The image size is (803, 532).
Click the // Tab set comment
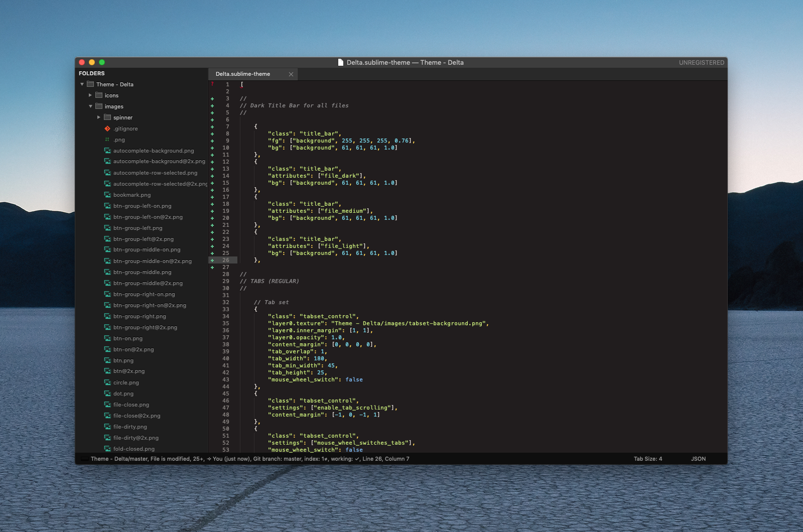tap(272, 302)
